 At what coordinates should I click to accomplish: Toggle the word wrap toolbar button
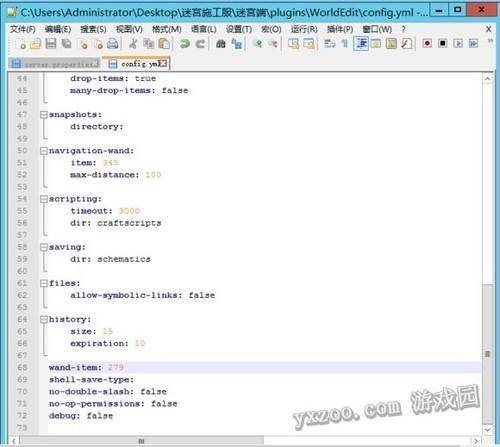click(x=329, y=44)
